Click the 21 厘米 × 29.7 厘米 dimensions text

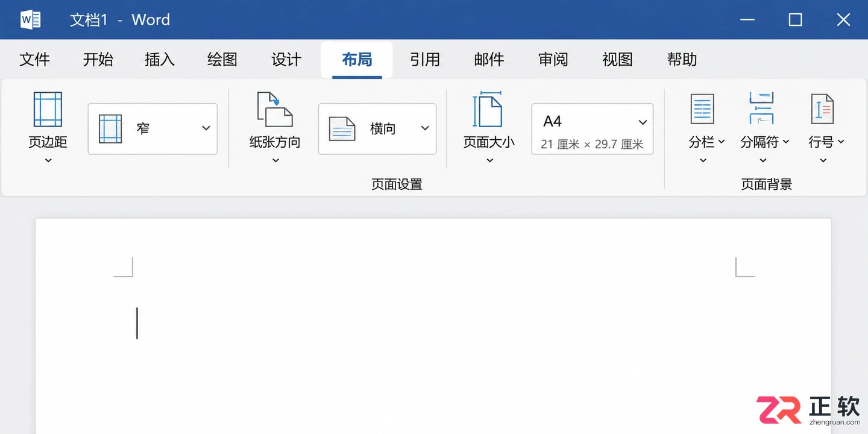tap(592, 145)
